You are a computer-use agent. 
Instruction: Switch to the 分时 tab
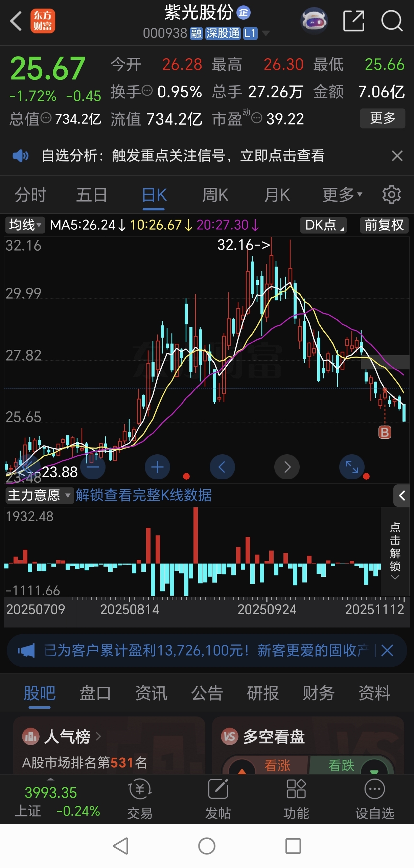[x=30, y=195]
